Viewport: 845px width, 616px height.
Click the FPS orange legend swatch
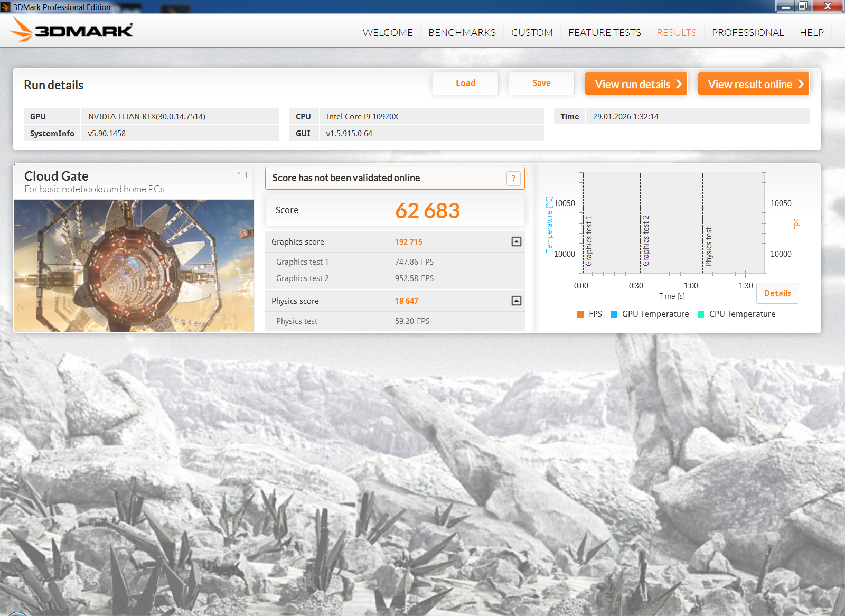580,314
